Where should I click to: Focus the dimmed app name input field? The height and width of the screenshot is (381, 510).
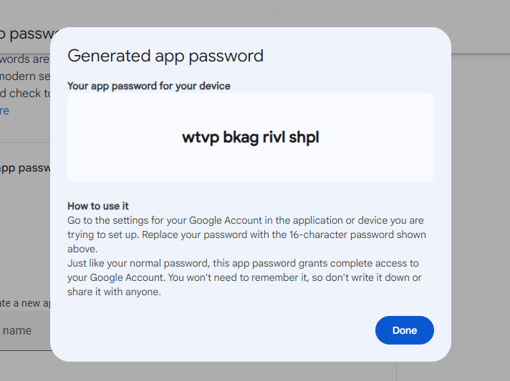coord(25,331)
